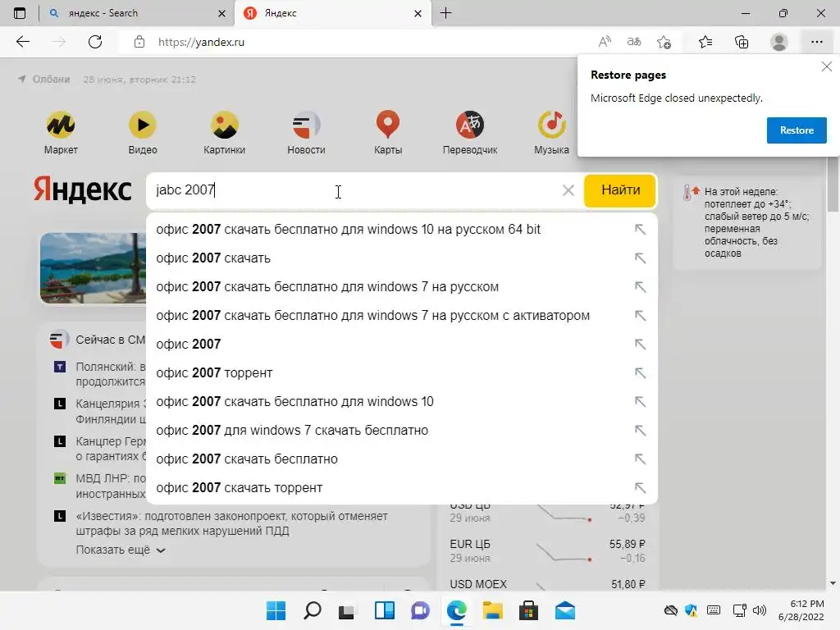Open USD MOEX exchange rate row
The width and height of the screenshot is (840, 630).
pyautogui.click(x=547, y=584)
